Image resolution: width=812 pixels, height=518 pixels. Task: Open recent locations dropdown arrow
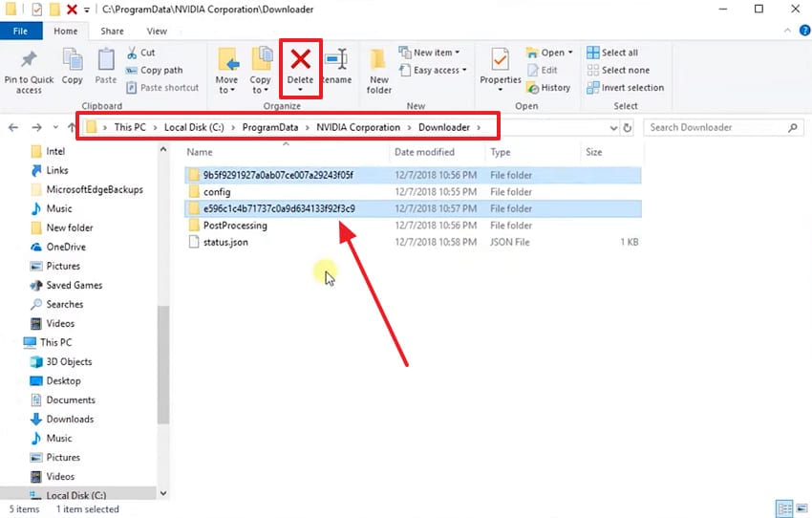[x=55, y=127]
